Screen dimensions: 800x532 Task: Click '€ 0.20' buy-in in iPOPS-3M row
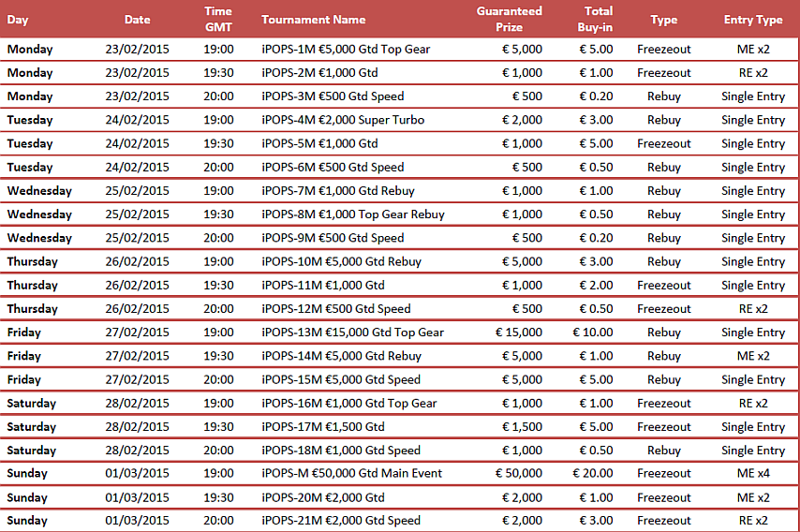click(x=596, y=96)
